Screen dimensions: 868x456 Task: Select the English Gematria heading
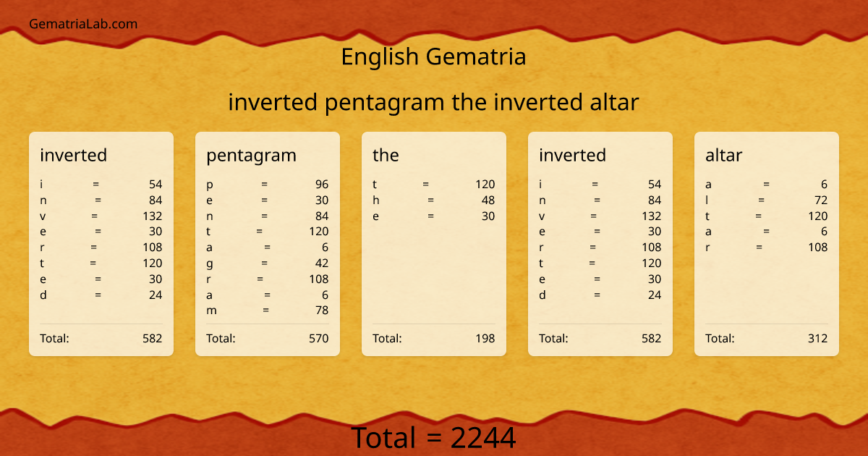(433, 56)
